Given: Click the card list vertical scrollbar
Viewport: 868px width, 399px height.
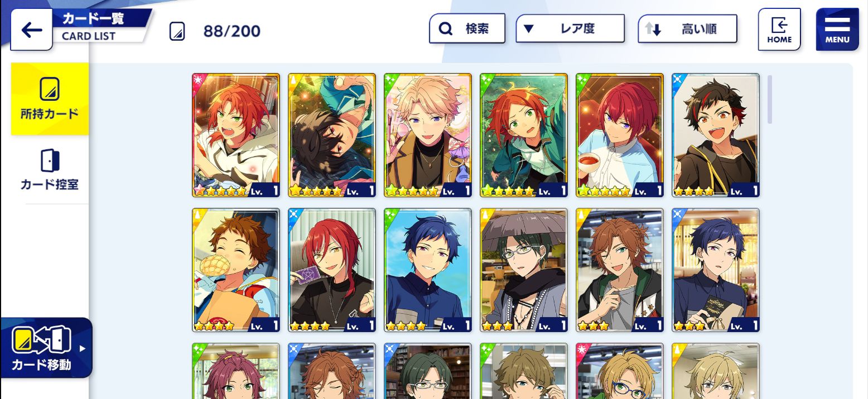Looking at the screenshot, I should pyautogui.click(x=770, y=99).
